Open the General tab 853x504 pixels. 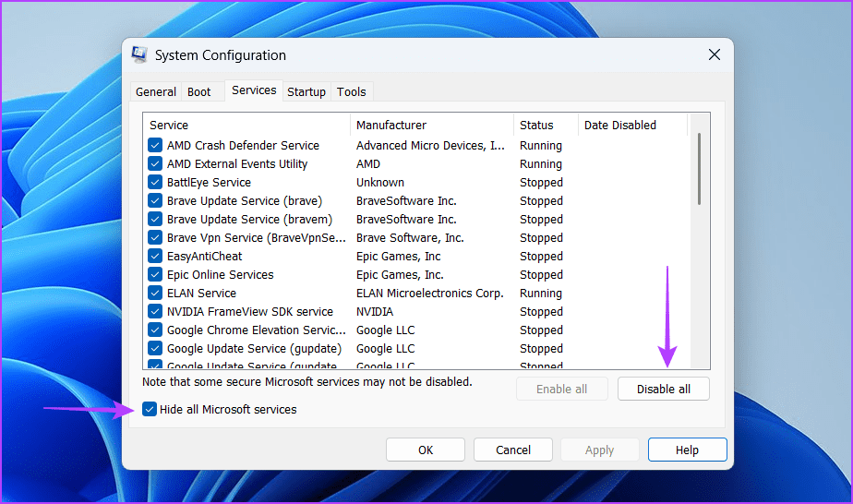pos(156,92)
